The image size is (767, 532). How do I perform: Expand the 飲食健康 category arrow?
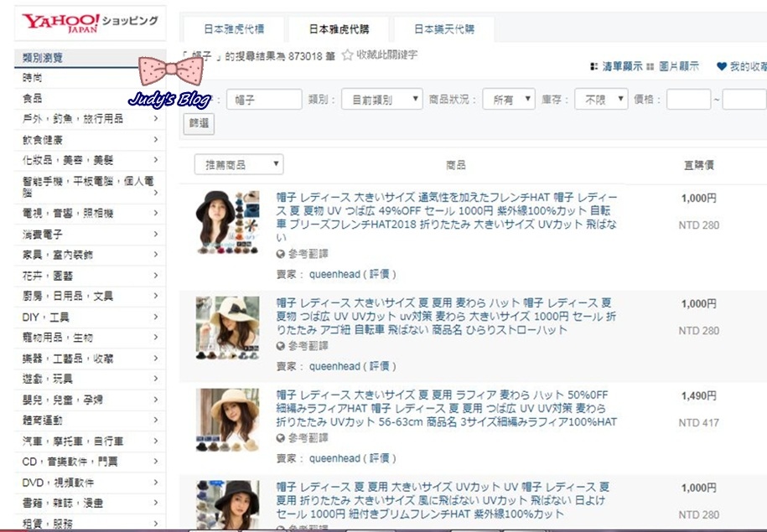[x=156, y=140]
